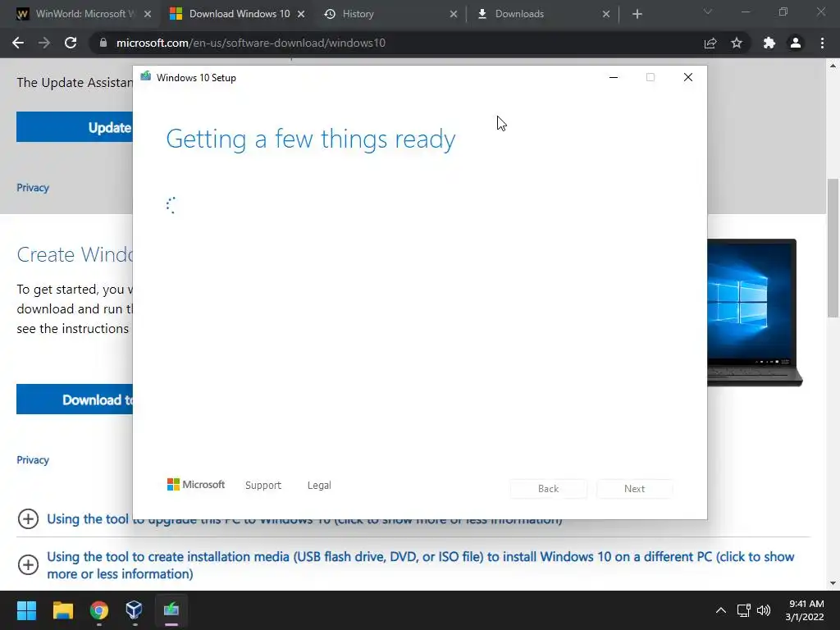Show hidden system tray icons
The height and width of the screenshot is (630, 840).
coord(721,610)
